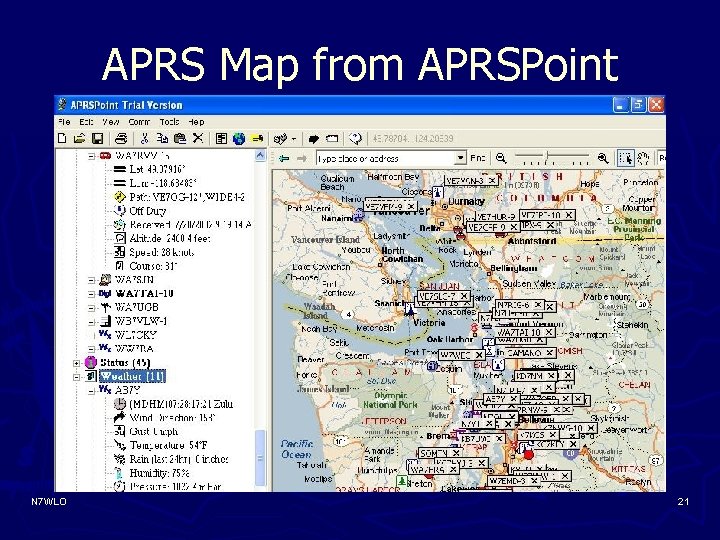Click the Copy toolbar icon
The width and height of the screenshot is (720, 540).
click(x=162, y=138)
